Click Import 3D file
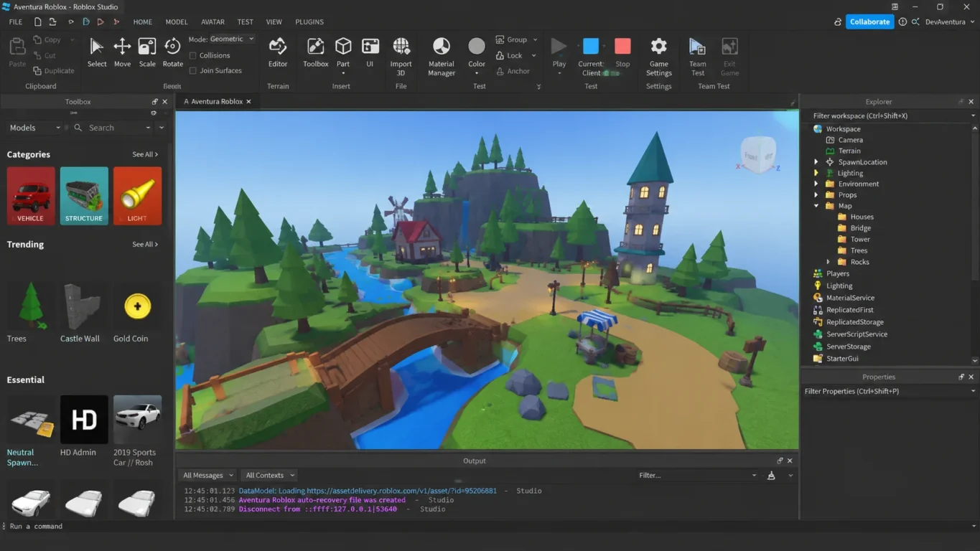The image size is (980, 551). [401, 57]
